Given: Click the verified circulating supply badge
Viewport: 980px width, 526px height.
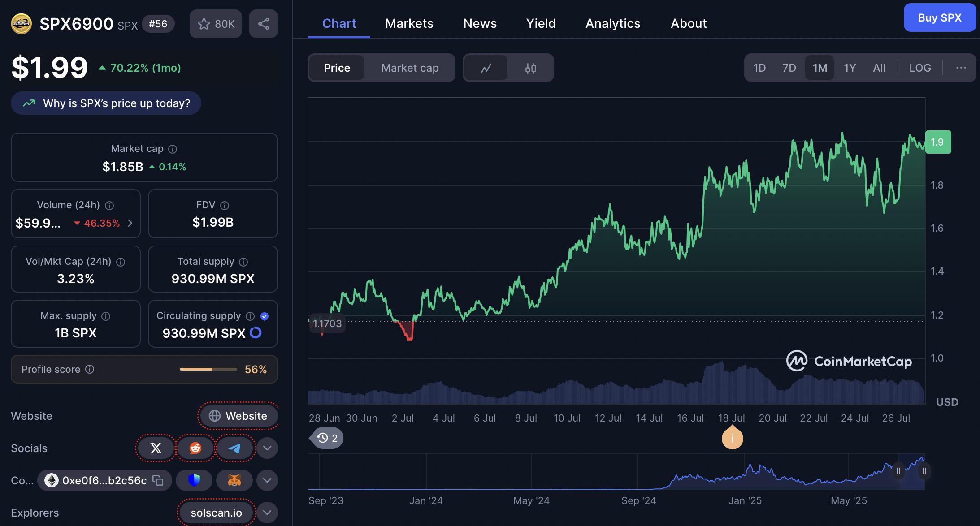Looking at the screenshot, I should (265, 316).
